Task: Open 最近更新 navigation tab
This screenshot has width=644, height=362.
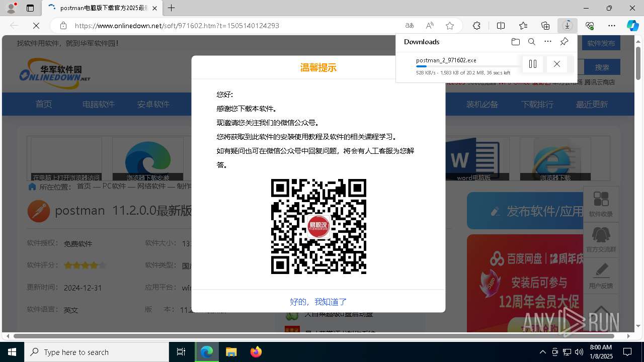Action: (592, 104)
